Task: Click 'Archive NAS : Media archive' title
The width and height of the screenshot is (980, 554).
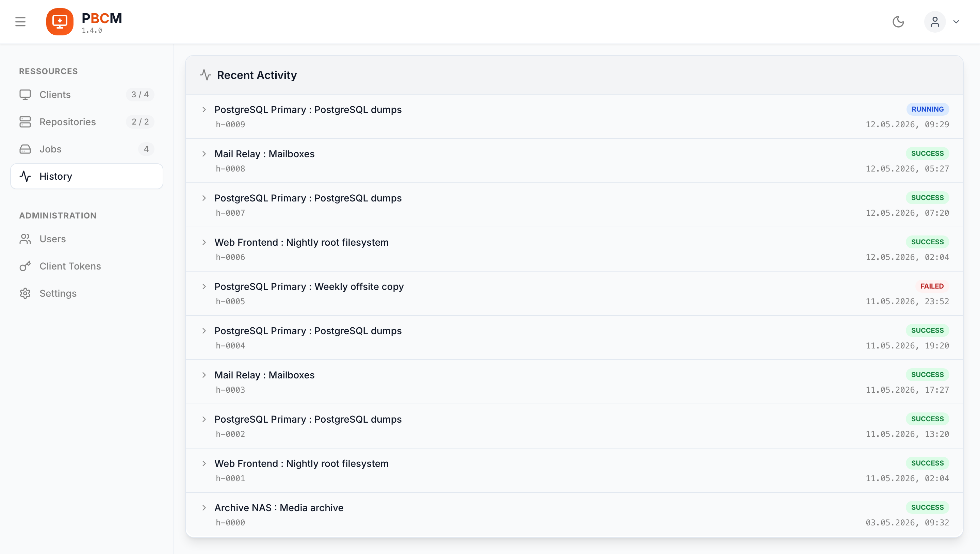Action: point(279,508)
